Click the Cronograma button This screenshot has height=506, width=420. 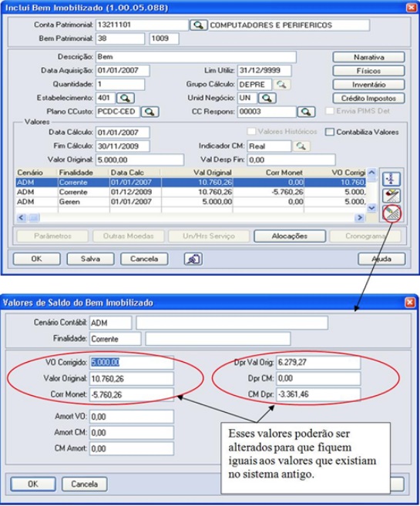coord(365,236)
